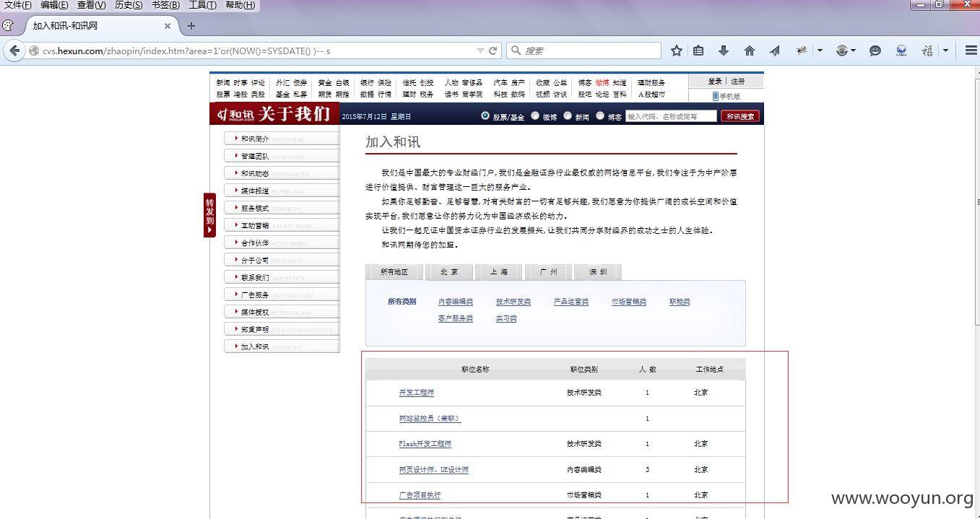Open the Flash开发工程师 job link
Image resolution: width=980 pixels, height=519 pixels.
(425, 444)
